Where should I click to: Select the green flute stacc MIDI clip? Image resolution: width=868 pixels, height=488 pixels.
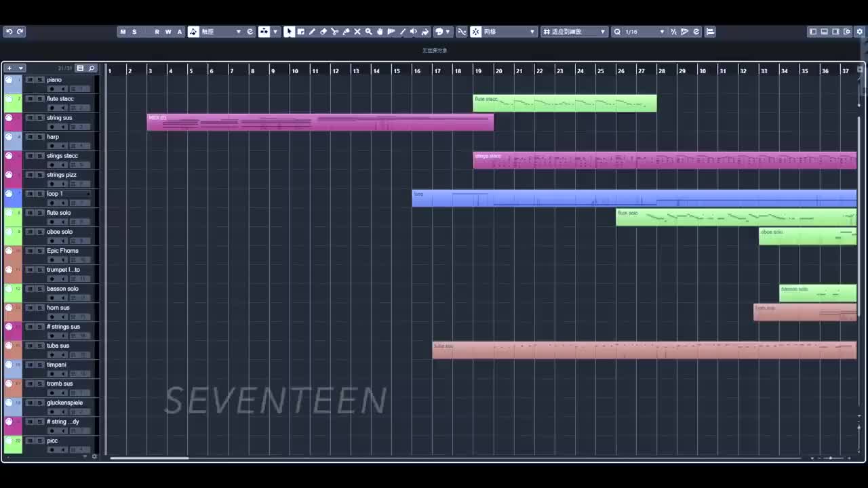(565, 103)
